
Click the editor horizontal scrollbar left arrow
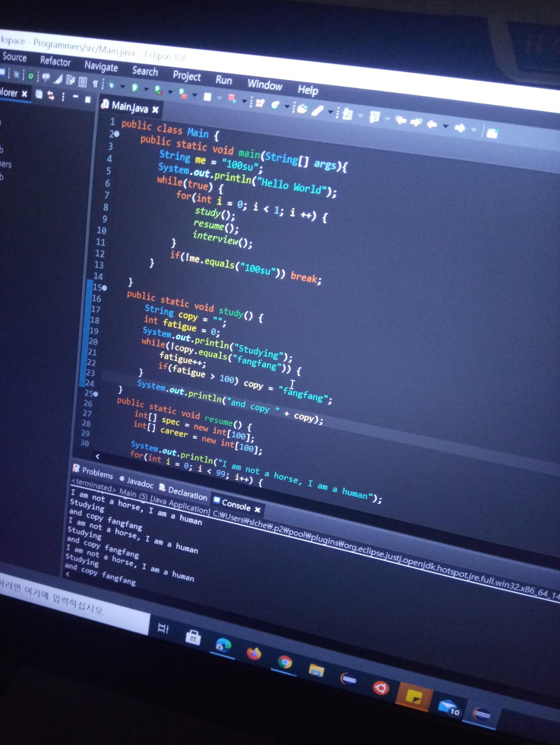coord(97,456)
